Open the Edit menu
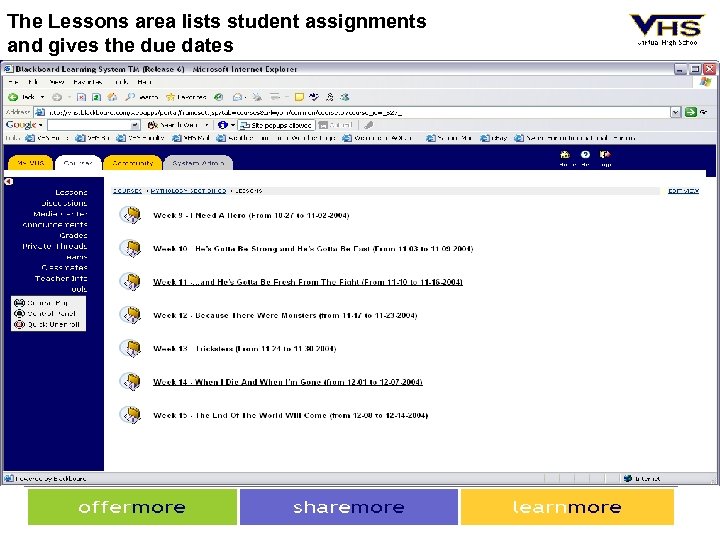 (x=33, y=82)
